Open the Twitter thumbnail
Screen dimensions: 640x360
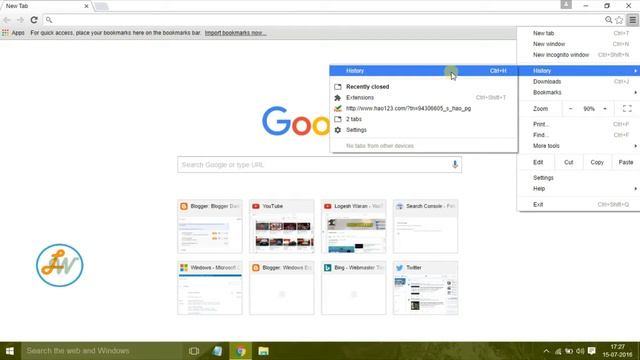click(x=425, y=288)
